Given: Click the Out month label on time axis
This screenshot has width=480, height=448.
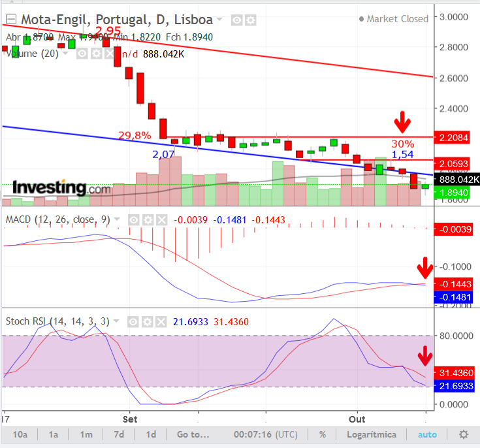Looking at the screenshot, I should (x=357, y=419).
